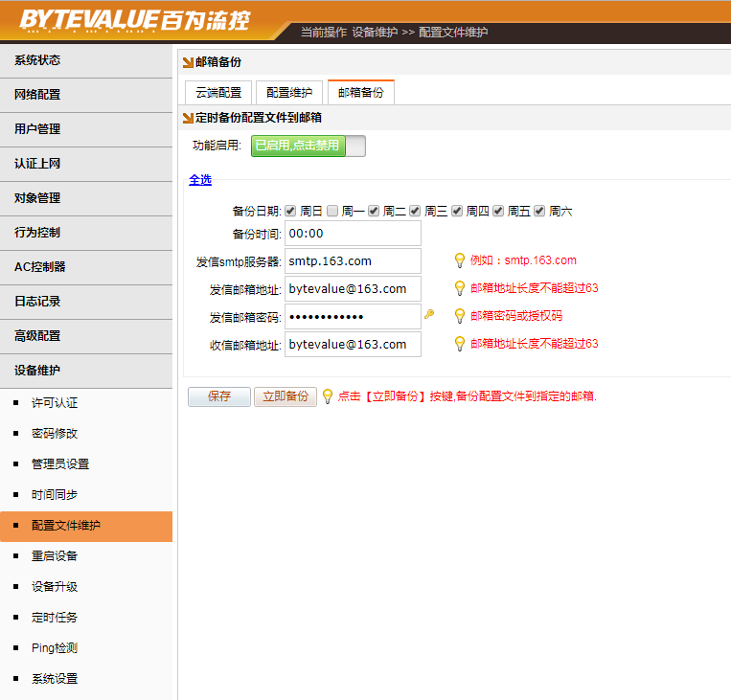
Task: Expand the 系统状态 sidebar section
Action: [x=86, y=60]
